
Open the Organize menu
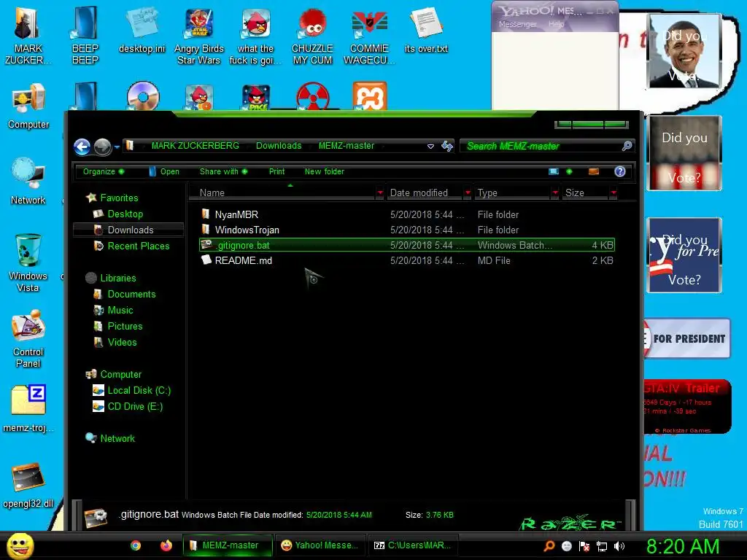pyautogui.click(x=104, y=171)
